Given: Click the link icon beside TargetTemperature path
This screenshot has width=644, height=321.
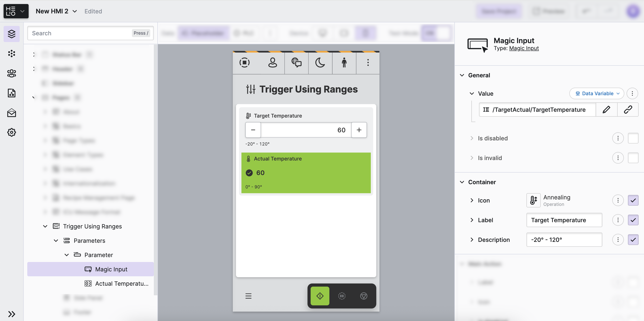Looking at the screenshot, I should tap(628, 110).
